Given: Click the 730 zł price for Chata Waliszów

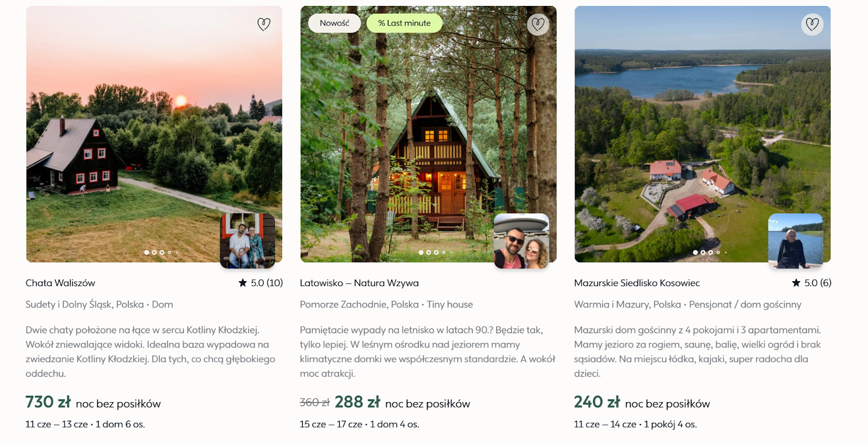Looking at the screenshot, I should tap(48, 402).
